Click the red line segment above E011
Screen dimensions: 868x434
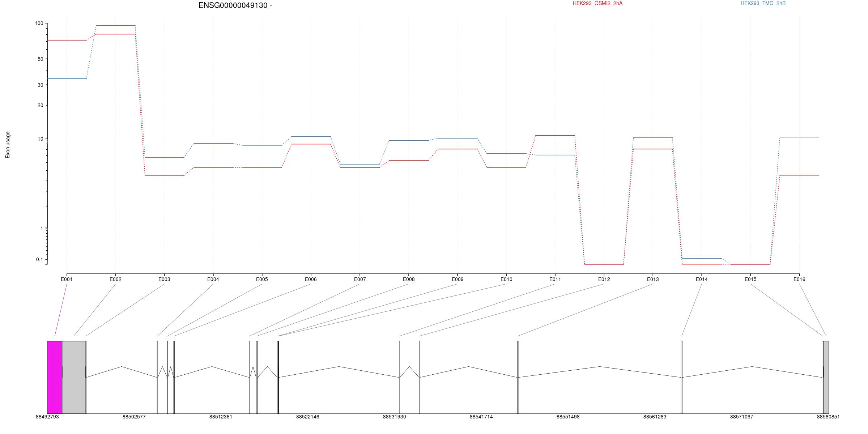[x=555, y=136]
